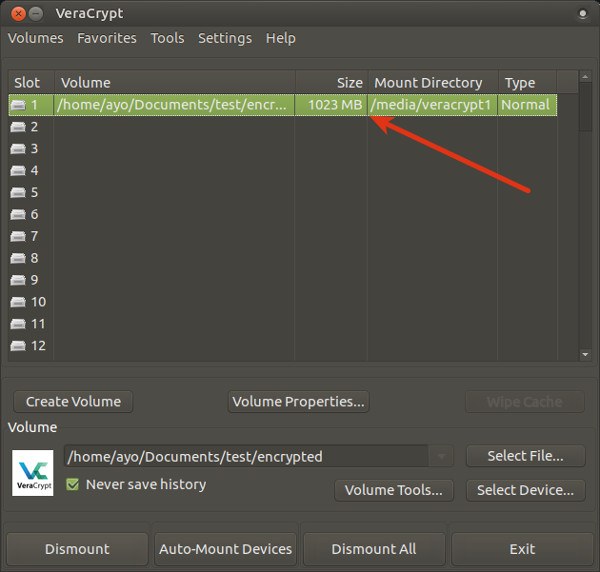Click the Mount Directory column header
The height and width of the screenshot is (572, 600).
coord(433,82)
